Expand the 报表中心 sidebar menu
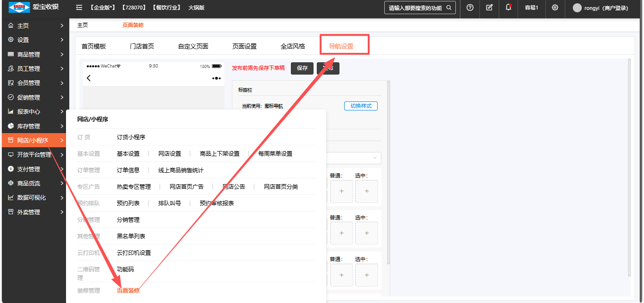Screen dimensions: 644x303 tap(34, 112)
